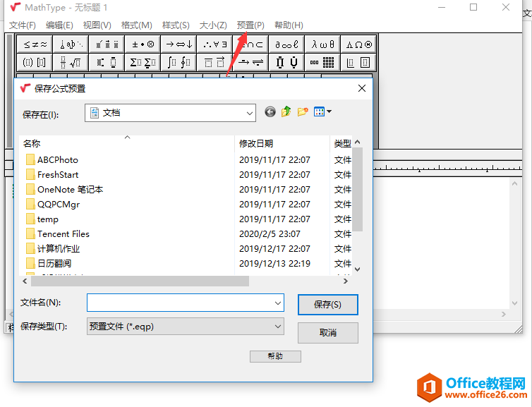Open miscellaneous symbols palette (∂∞ℓ)
532x407 pixels.
point(286,44)
